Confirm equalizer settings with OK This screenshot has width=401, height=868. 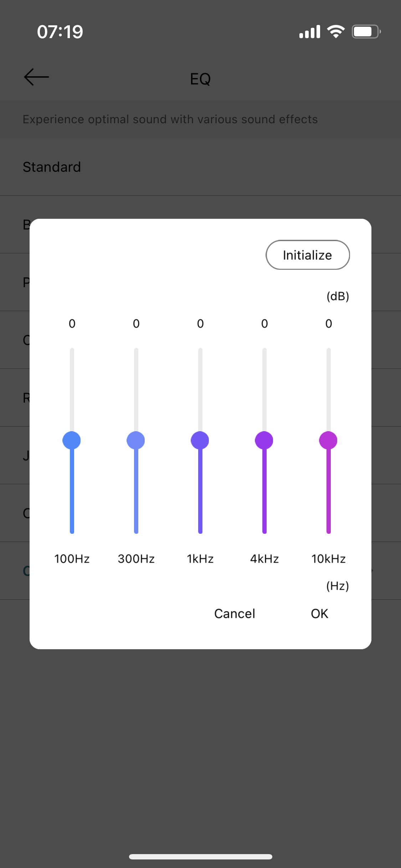click(x=319, y=614)
